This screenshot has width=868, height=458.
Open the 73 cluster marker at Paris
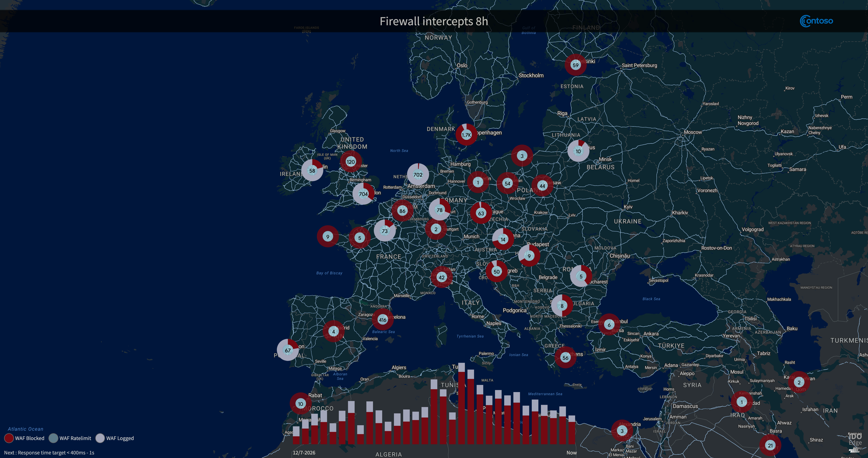click(385, 231)
